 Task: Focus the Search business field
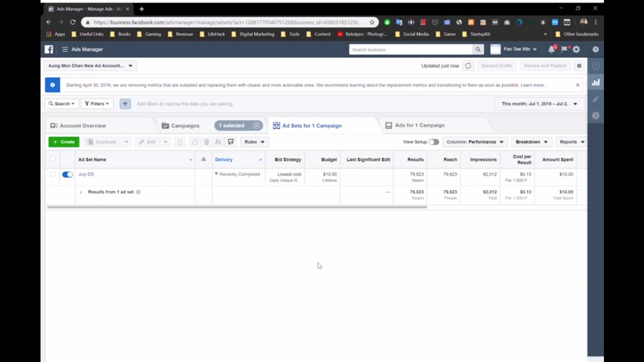click(411, 49)
